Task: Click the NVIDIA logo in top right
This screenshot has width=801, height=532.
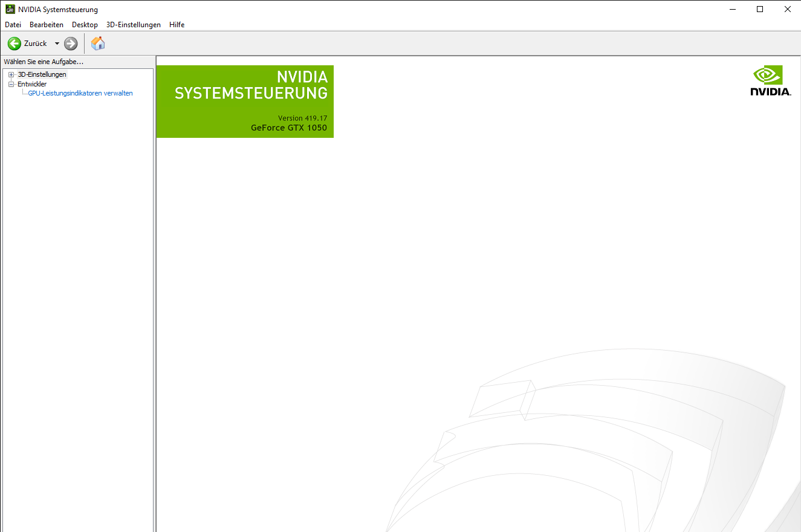Action: click(771, 80)
